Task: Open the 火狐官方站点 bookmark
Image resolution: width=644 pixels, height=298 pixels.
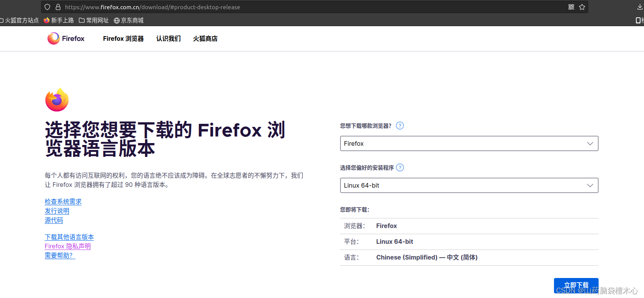Action: 19,20
